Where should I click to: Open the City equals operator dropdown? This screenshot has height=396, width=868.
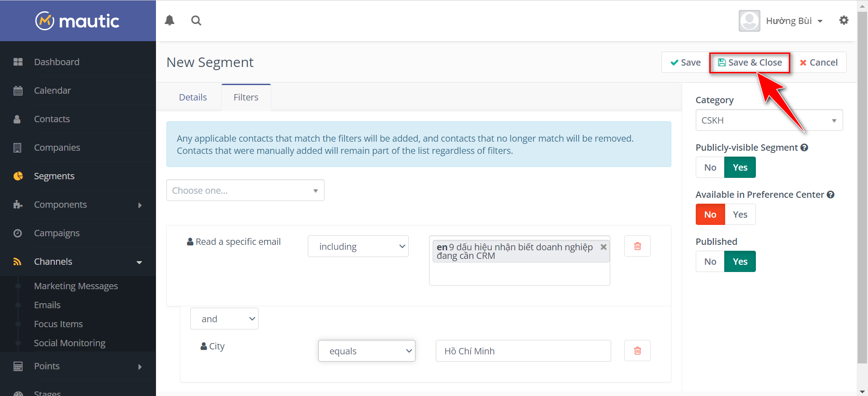367,351
